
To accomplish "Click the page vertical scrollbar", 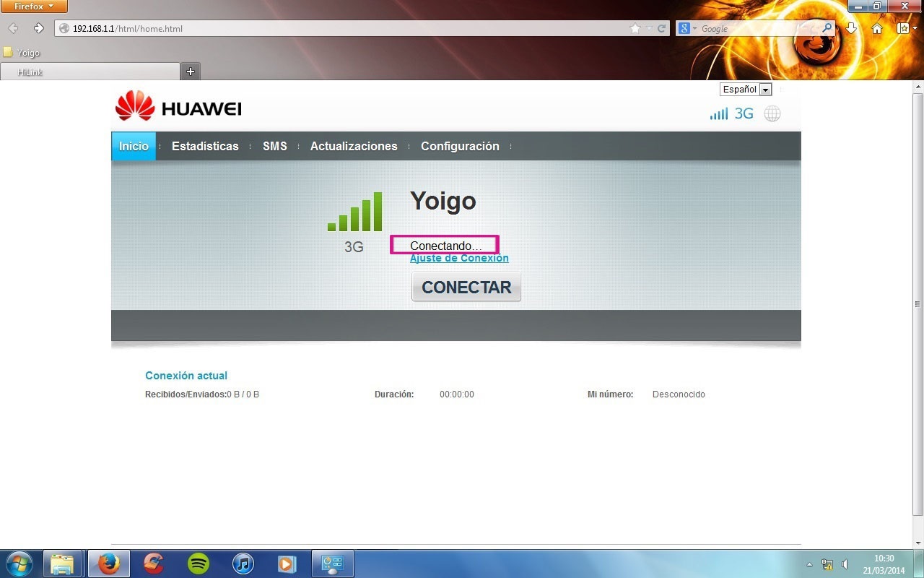I will pos(918,303).
